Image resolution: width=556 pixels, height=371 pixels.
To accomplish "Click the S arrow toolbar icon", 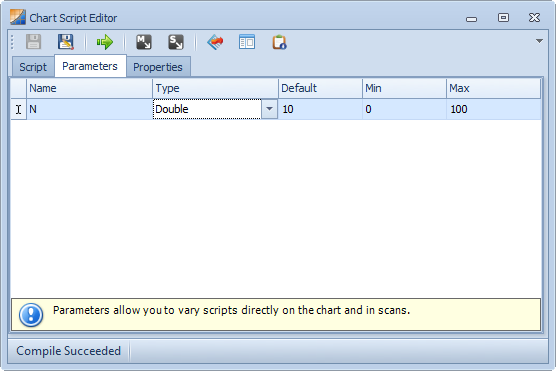I will (x=176, y=42).
